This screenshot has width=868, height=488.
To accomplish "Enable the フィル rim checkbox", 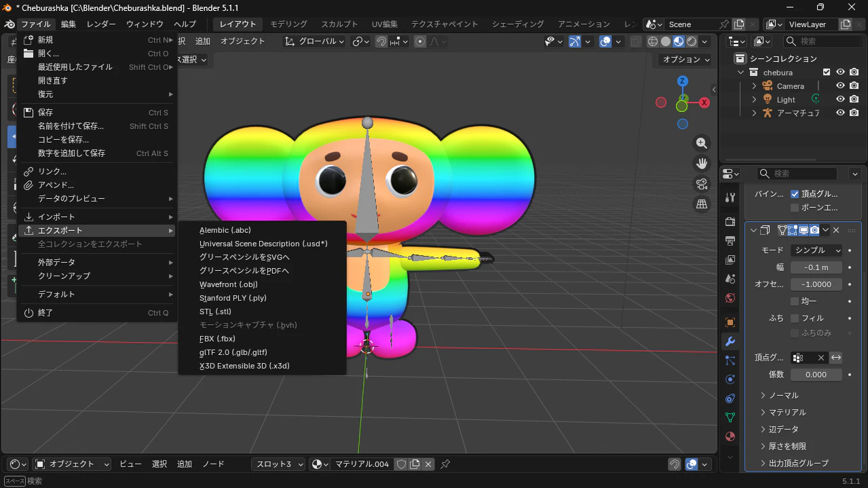I will click(795, 318).
